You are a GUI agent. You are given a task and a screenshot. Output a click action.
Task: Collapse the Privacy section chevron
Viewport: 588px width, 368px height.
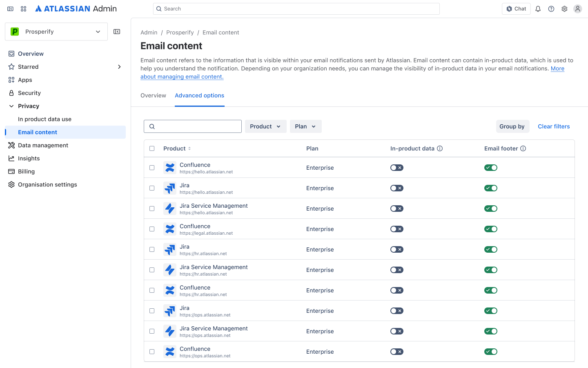(11, 106)
